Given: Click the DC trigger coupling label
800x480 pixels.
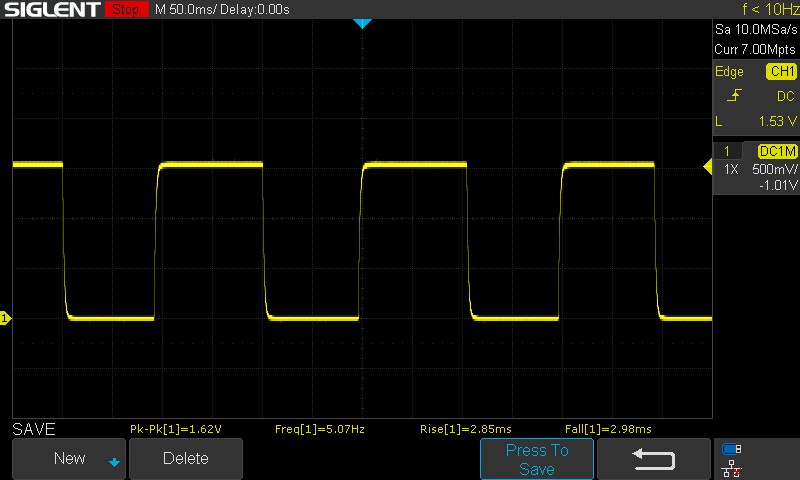Looking at the screenshot, I should point(786,96).
